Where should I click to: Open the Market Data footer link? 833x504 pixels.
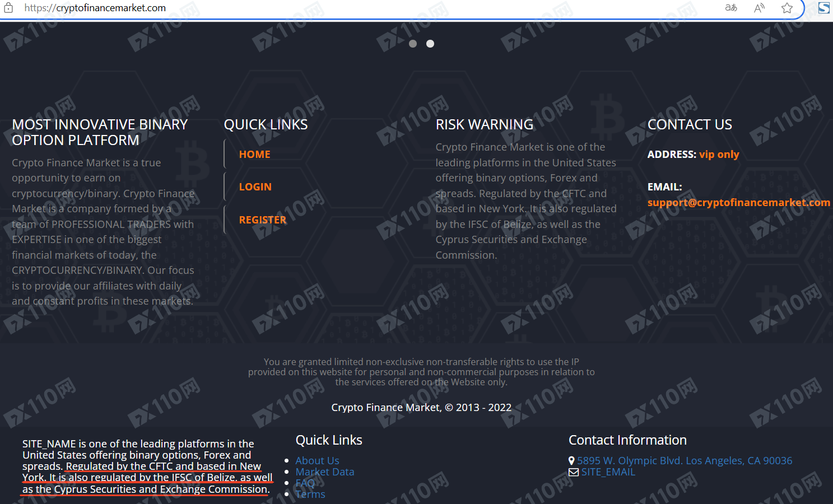[x=325, y=472]
